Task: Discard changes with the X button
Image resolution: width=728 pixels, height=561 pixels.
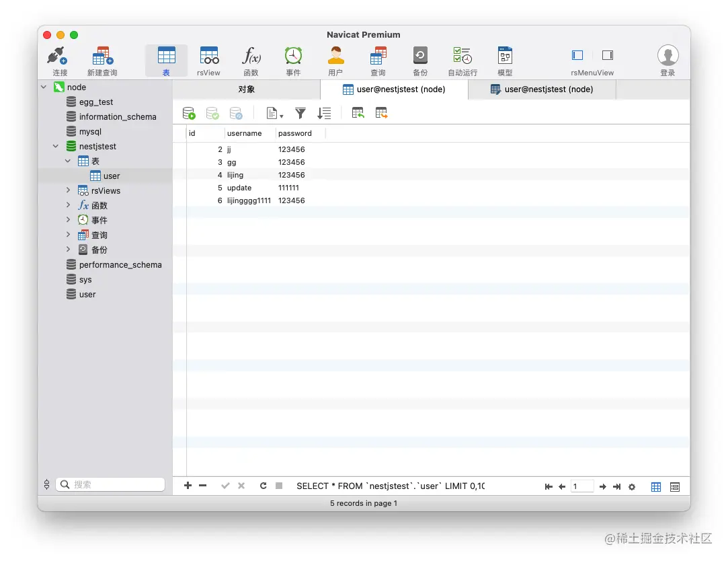Action: (x=241, y=486)
